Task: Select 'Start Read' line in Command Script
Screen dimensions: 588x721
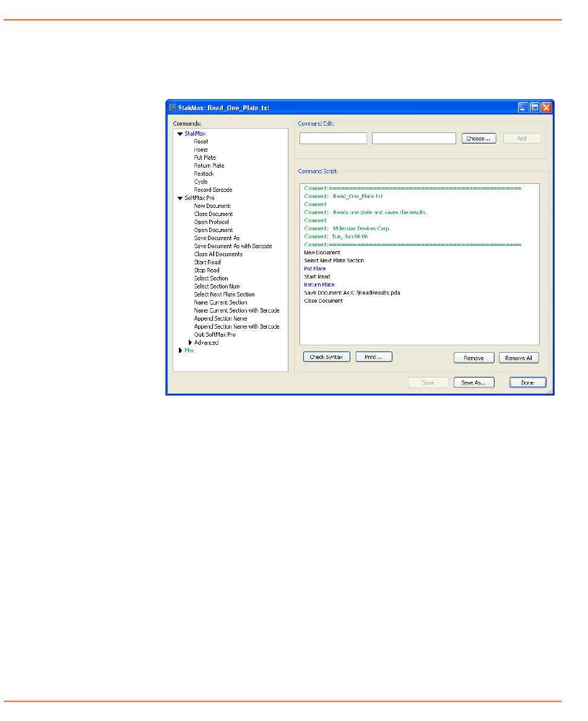Action: (317, 277)
